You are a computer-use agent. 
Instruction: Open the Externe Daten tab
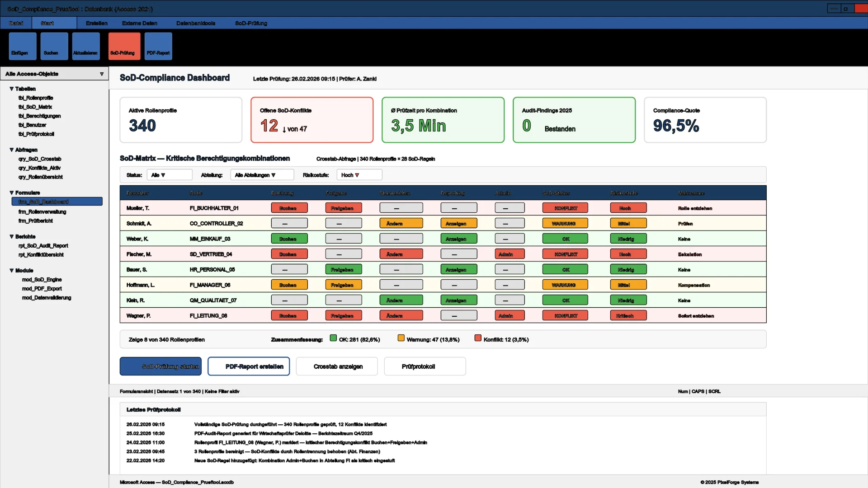tap(140, 23)
